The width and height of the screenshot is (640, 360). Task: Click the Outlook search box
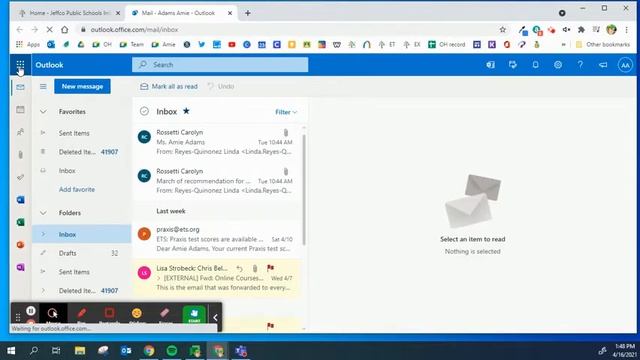220,65
